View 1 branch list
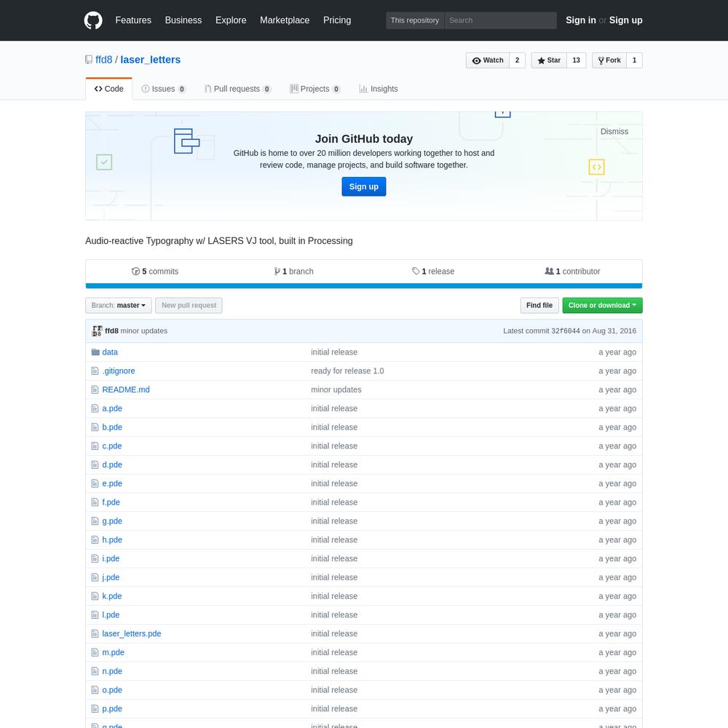Image resolution: width=728 pixels, height=728 pixels. (293, 272)
